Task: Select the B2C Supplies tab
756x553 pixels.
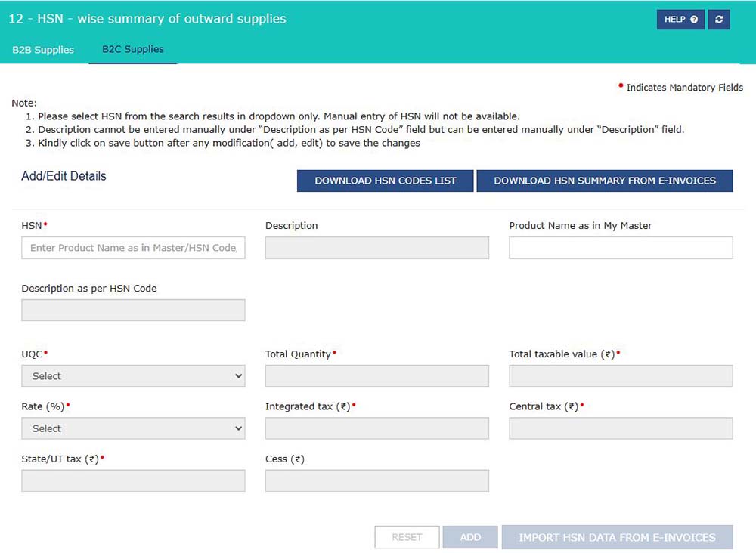Action: point(133,50)
